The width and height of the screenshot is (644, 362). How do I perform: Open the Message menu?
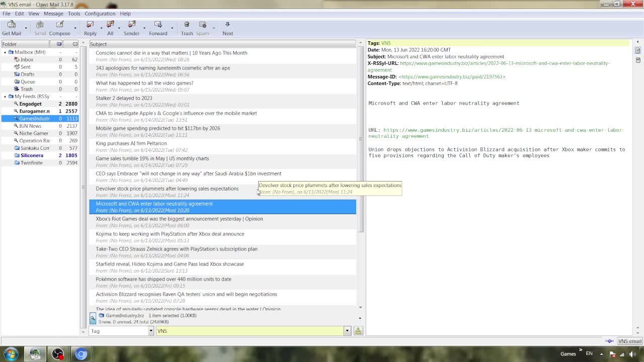pos(53,14)
